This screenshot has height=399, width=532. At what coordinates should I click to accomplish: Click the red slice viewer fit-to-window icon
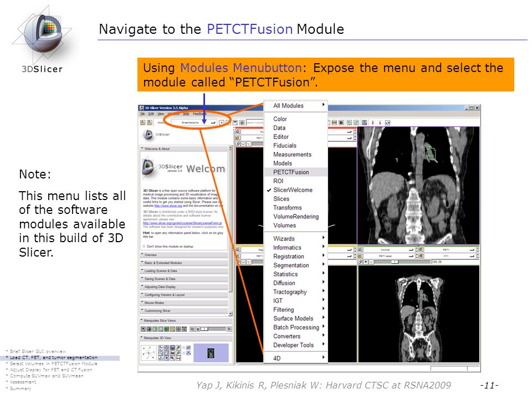pyautogui.click(x=238, y=132)
